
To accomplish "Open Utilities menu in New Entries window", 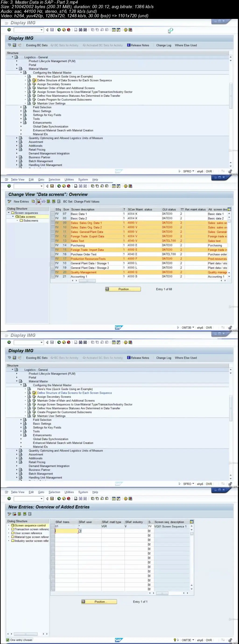I will 69,492.
